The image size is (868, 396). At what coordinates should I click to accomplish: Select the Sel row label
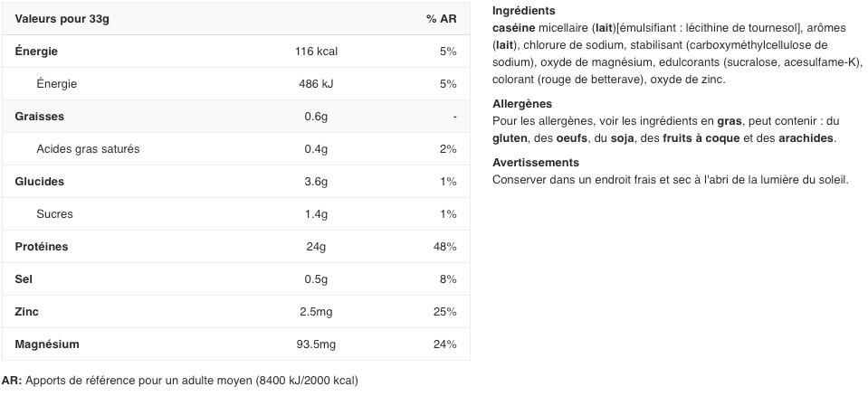[24, 279]
